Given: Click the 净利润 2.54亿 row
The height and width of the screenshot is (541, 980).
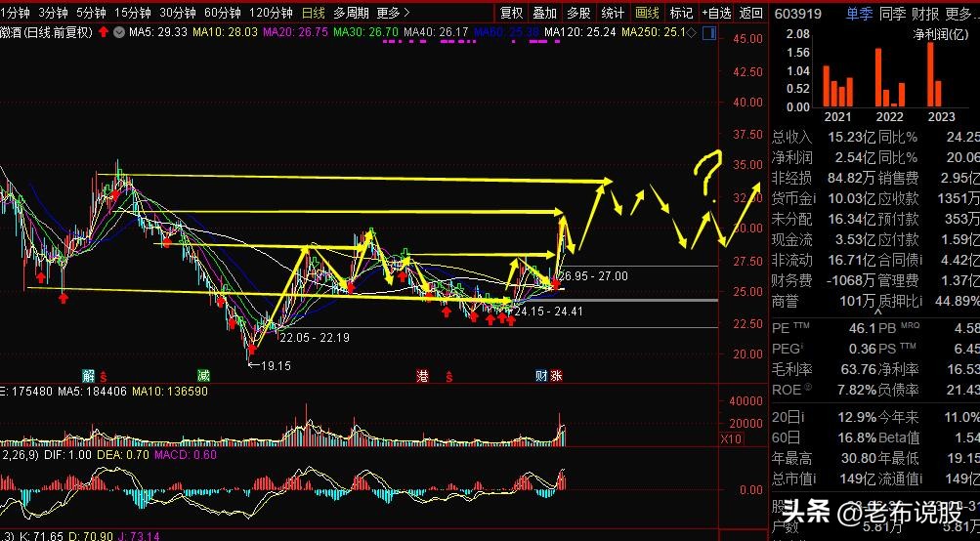Looking at the screenshot, I should (x=824, y=157).
